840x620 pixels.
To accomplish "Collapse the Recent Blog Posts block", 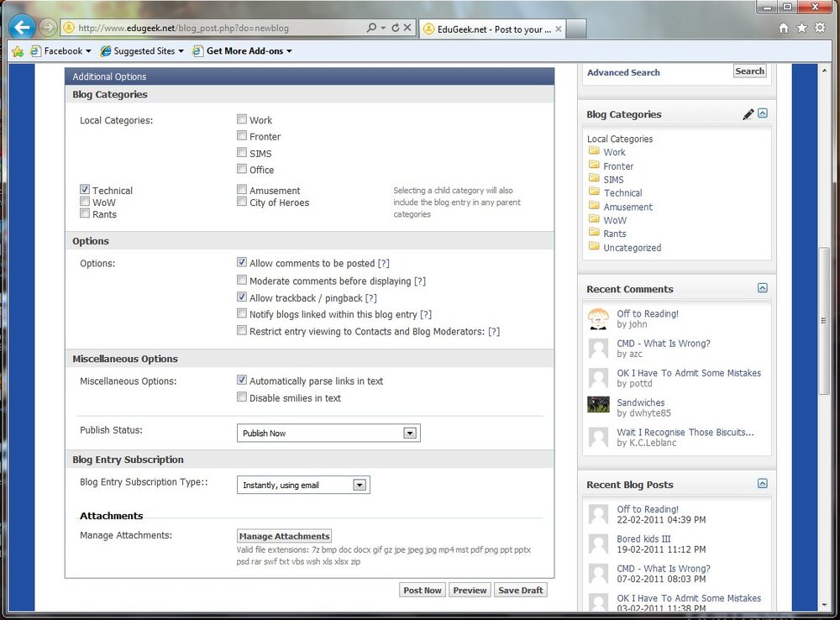I will click(763, 483).
